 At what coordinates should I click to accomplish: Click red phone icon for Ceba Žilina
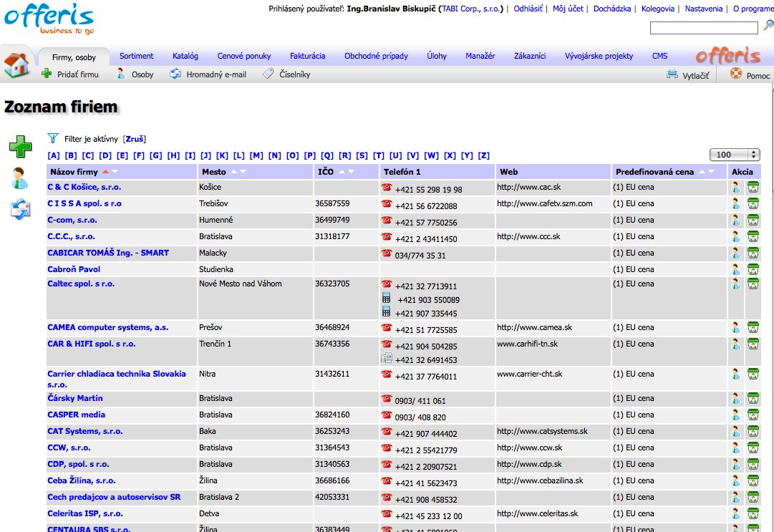(x=387, y=480)
